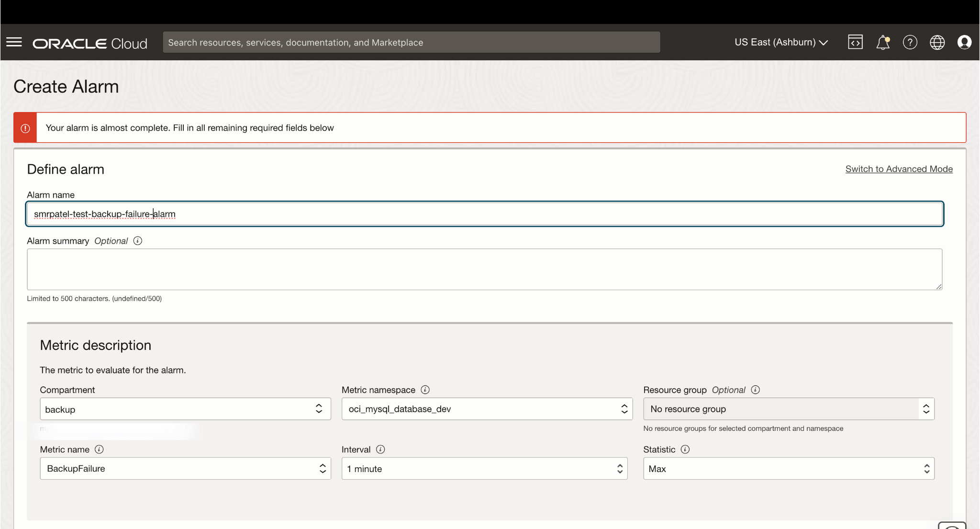The height and width of the screenshot is (529, 980).
Task: Open the language globe icon
Action: pyautogui.click(x=937, y=42)
